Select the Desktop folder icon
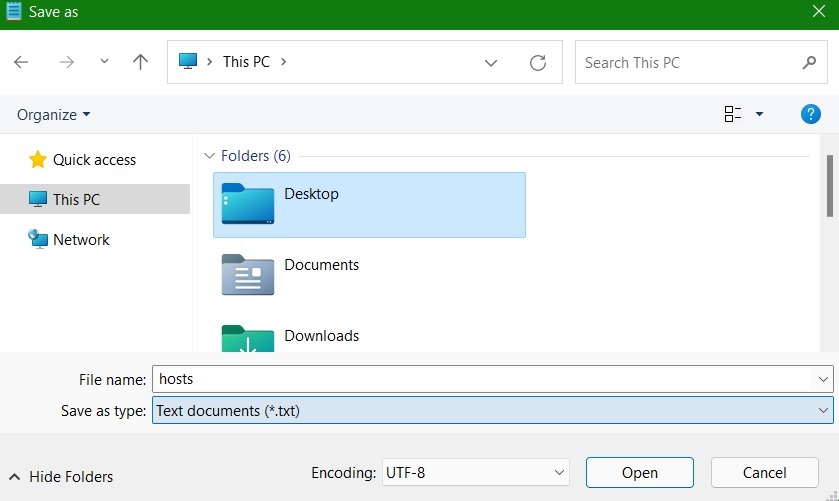The width and height of the screenshot is (839, 501). pyautogui.click(x=248, y=204)
